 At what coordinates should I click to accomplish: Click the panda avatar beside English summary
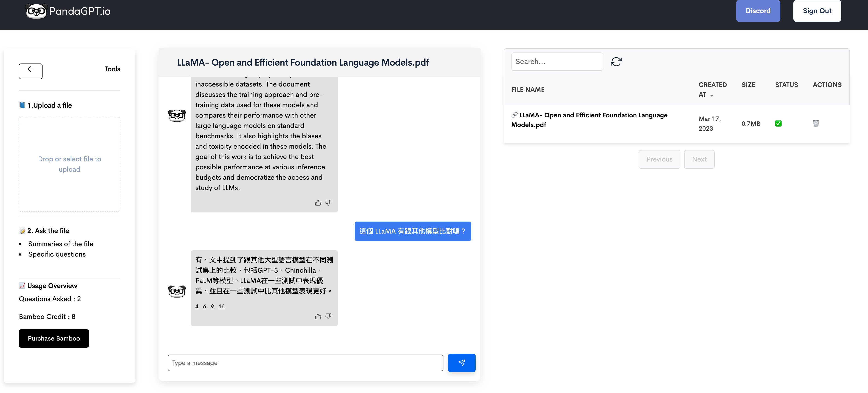coord(177,115)
